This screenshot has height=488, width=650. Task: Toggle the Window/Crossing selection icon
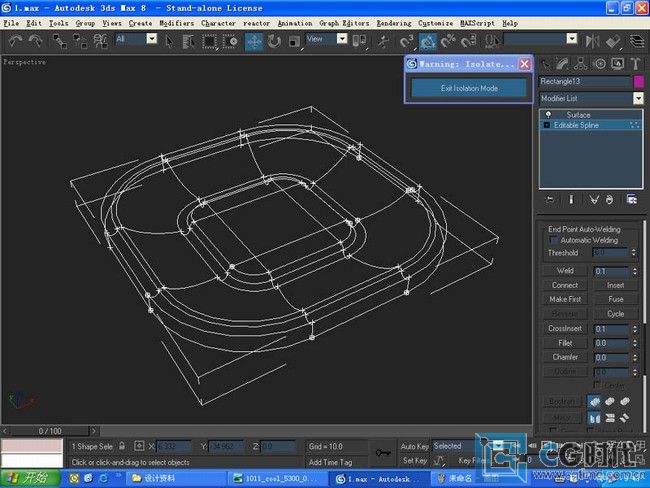(x=230, y=41)
